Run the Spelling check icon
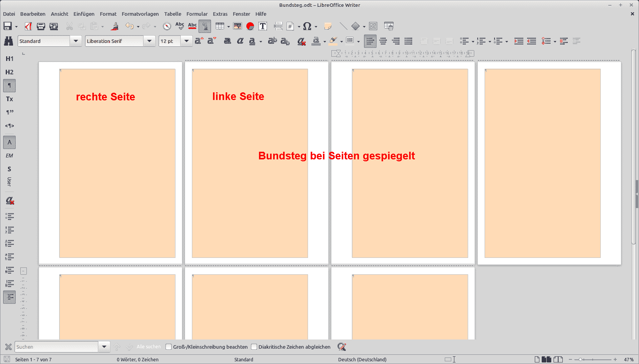Screen dimensions: 639x364 click(x=180, y=26)
